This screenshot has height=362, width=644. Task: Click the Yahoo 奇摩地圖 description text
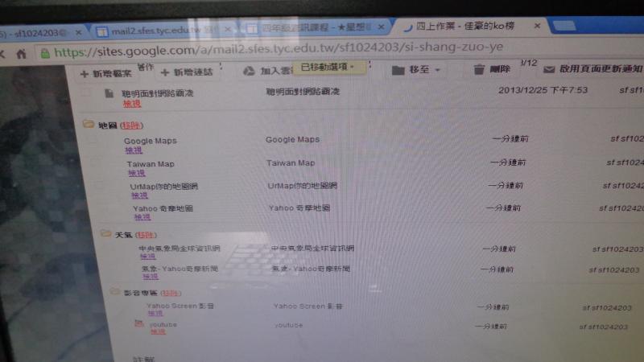(299, 208)
